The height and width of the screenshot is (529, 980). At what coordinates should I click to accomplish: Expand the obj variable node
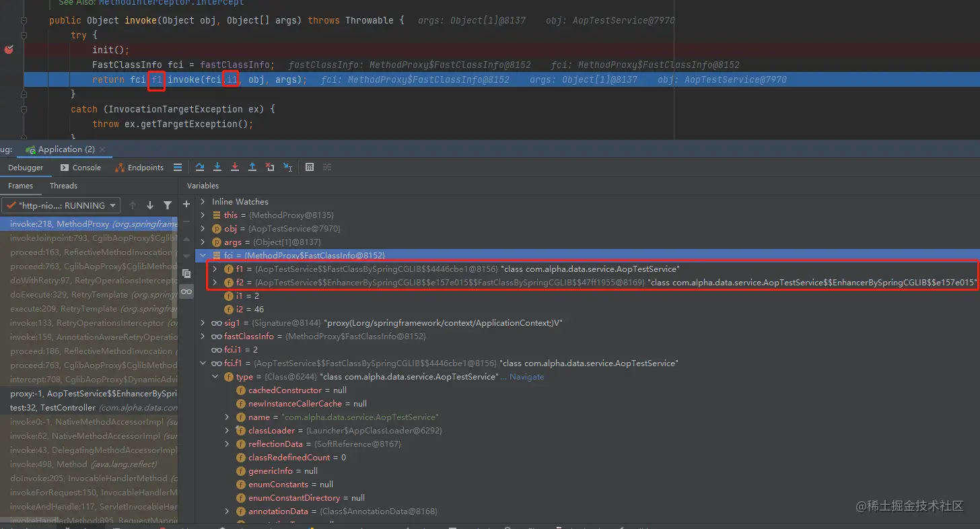click(x=203, y=229)
